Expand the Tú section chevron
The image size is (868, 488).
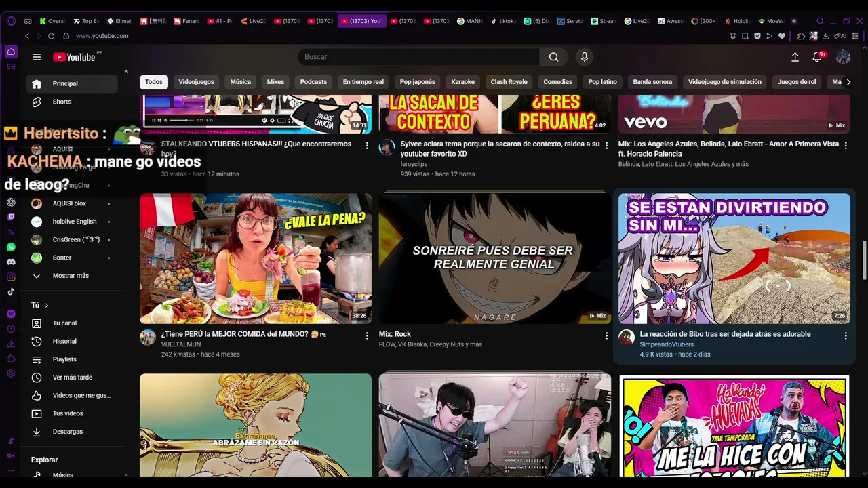(47, 306)
